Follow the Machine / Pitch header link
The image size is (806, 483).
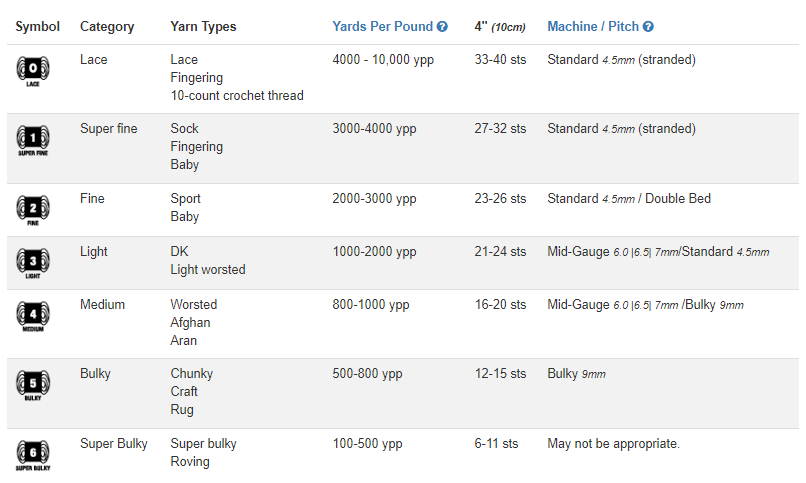593,27
